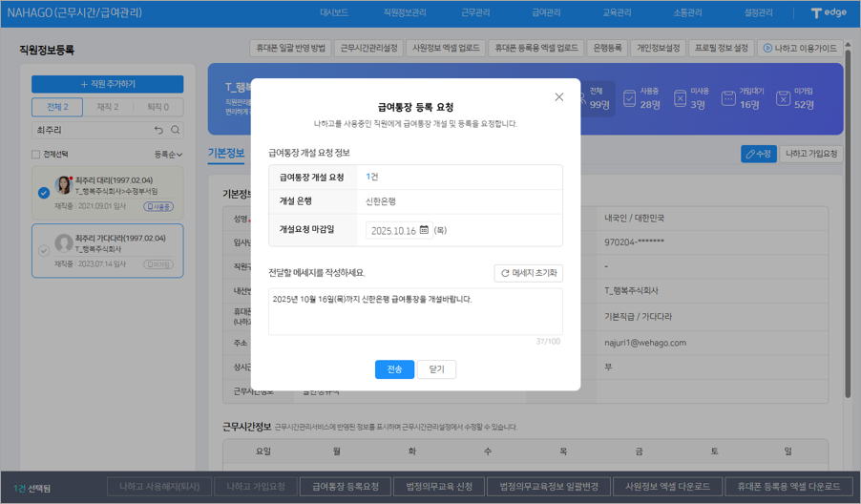Open 근무관리 menu
Viewport: 861px width, 504px height.
coord(475,12)
